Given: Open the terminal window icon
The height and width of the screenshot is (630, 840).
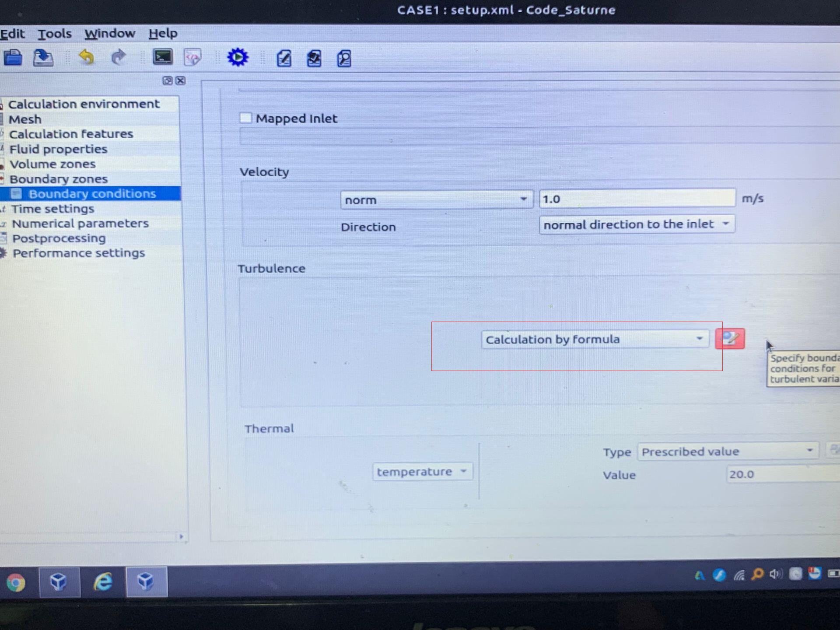Looking at the screenshot, I should [162, 57].
